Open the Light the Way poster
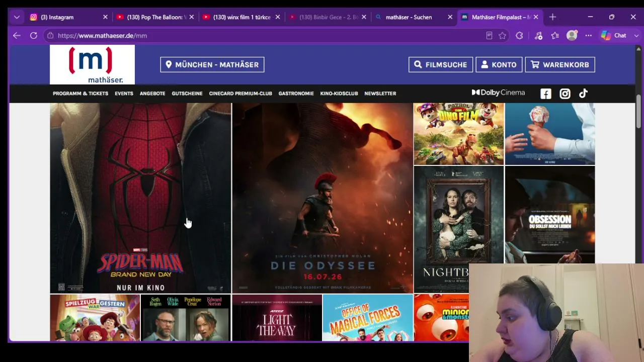644x362 pixels. (x=277, y=318)
